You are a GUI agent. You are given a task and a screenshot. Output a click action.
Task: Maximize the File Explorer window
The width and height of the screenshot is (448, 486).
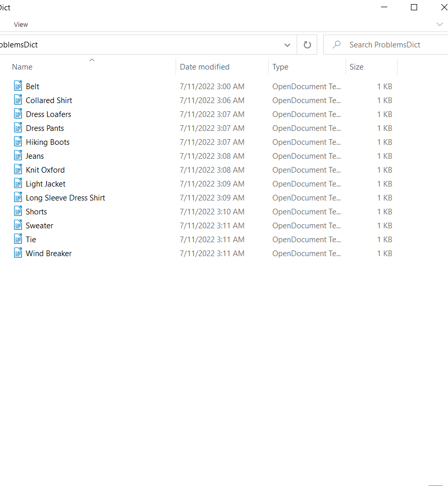point(414,7)
